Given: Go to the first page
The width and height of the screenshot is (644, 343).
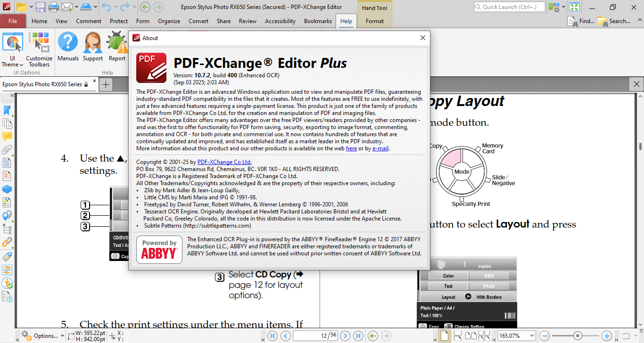Looking at the screenshot, I should pyautogui.click(x=272, y=336).
